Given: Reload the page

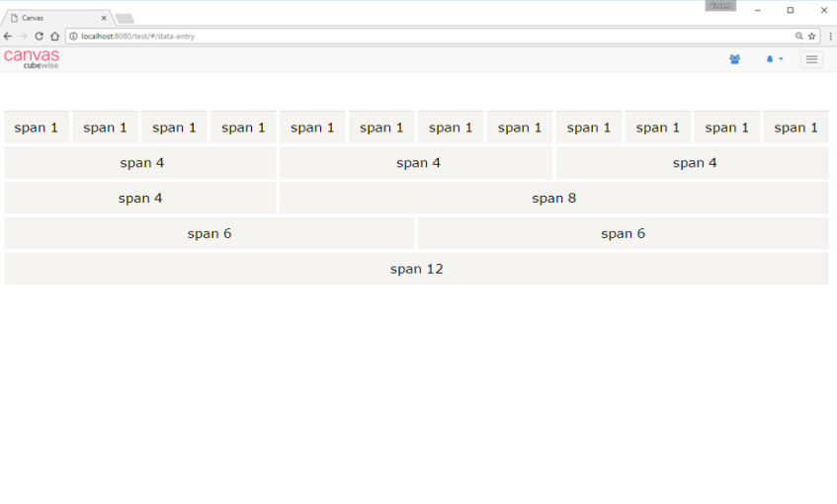Looking at the screenshot, I should click(39, 36).
